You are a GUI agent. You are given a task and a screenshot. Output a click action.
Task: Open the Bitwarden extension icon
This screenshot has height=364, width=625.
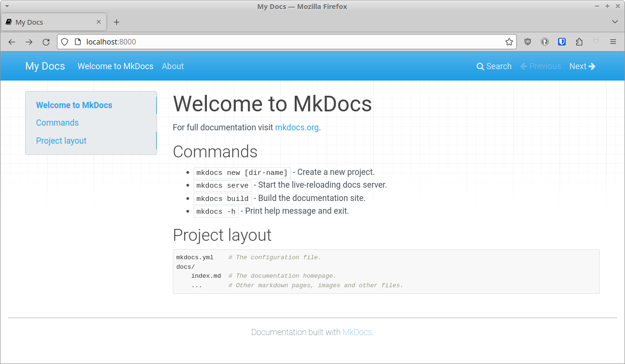coord(562,42)
